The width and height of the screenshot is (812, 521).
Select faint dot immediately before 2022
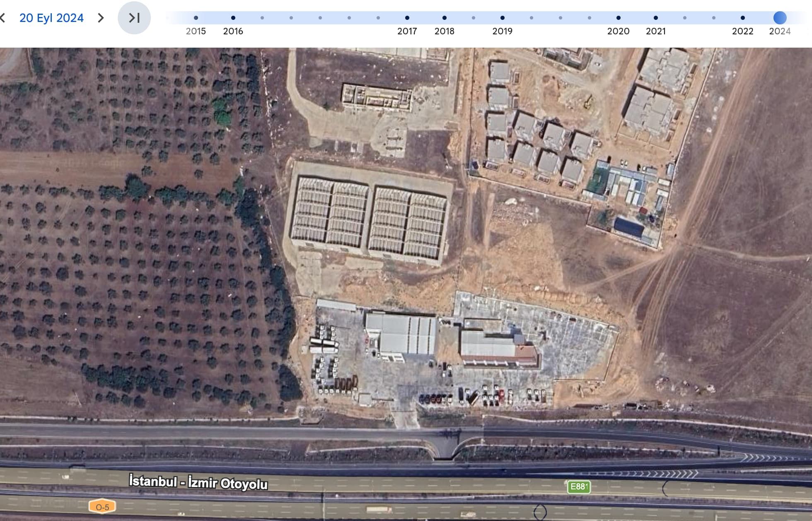(714, 18)
